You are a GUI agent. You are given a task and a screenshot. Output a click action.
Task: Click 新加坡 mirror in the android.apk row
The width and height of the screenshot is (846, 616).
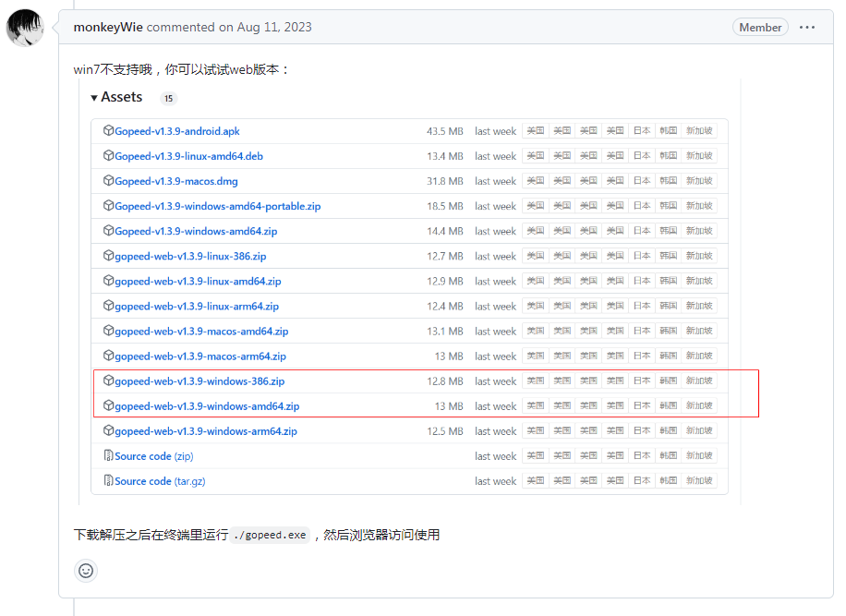click(x=699, y=130)
